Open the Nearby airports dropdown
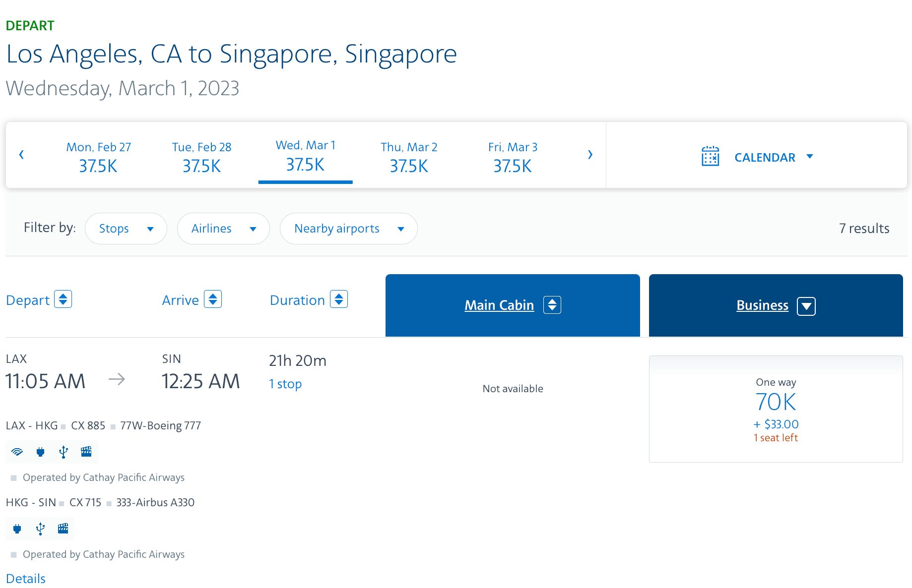 coord(348,229)
